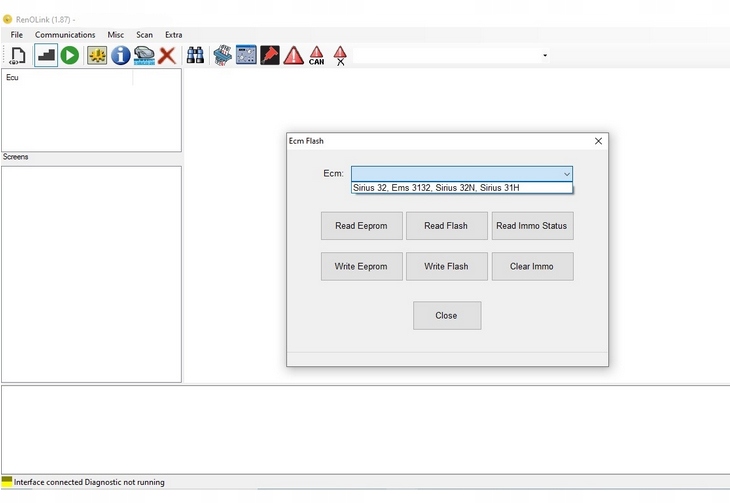730x503 pixels.
Task: Close the Ecm Flash dialog with X
Action: (598, 141)
